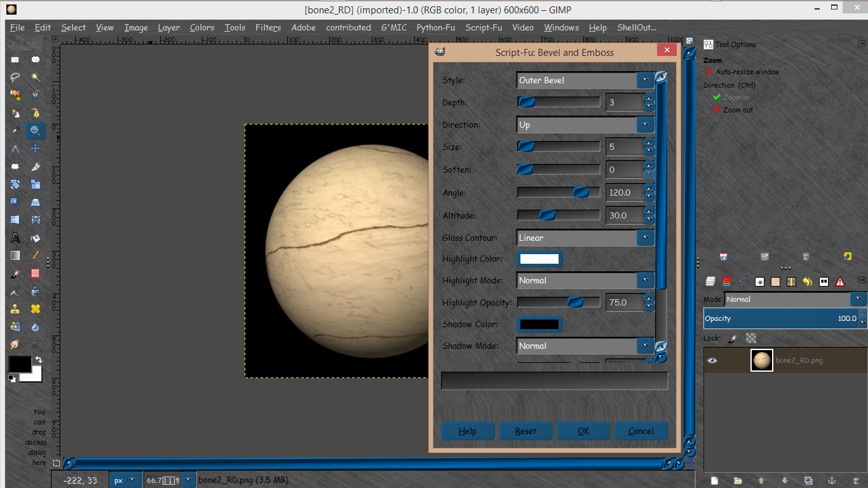Open the px units dropdown

coord(125,480)
